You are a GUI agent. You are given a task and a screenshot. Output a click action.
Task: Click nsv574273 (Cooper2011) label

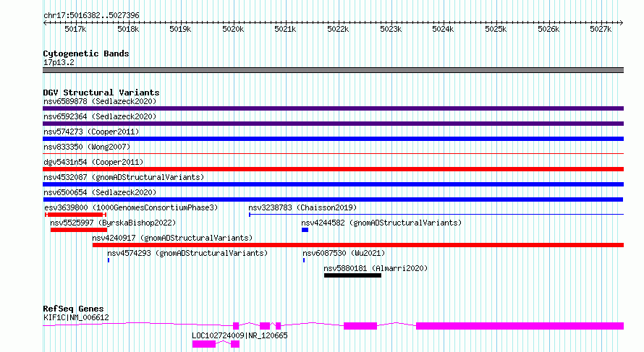pos(91,132)
